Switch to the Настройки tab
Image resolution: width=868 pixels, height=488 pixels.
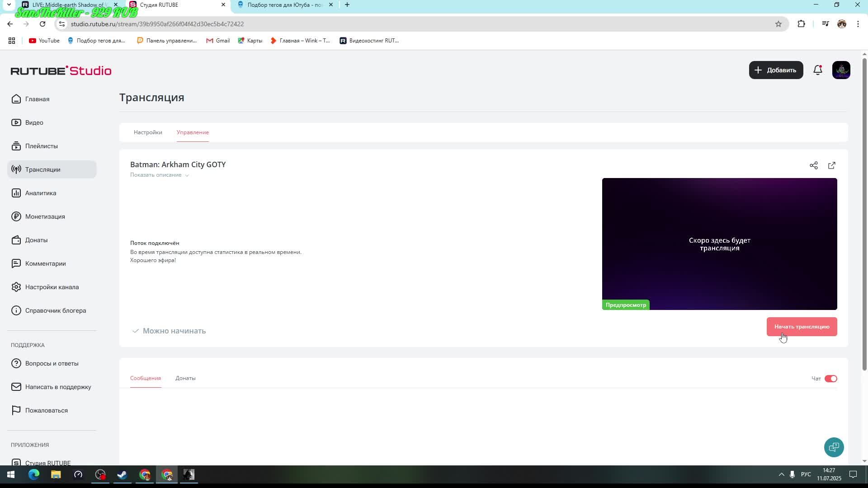click(148, 132)
